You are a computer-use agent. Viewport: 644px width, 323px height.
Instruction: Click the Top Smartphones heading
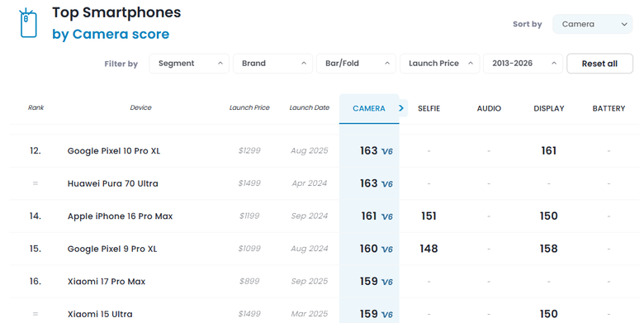116,12
